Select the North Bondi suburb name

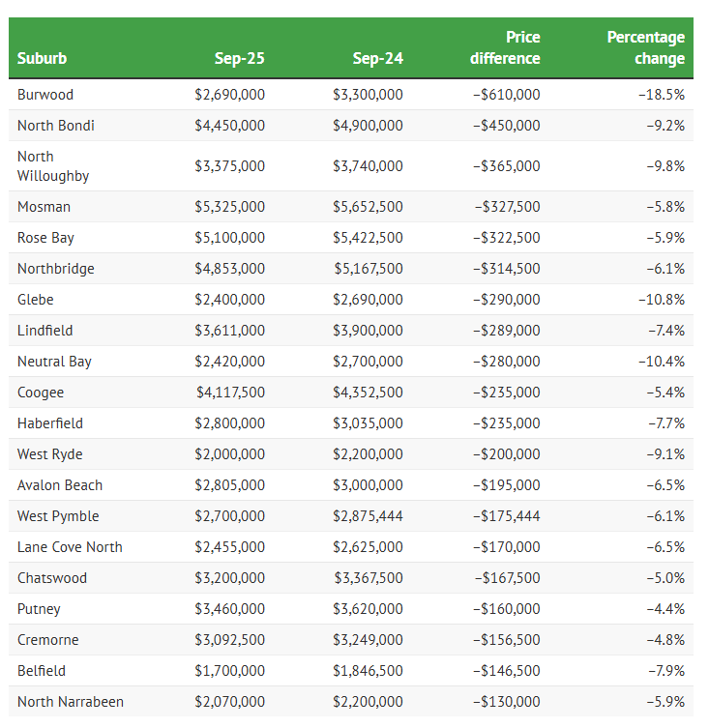[x=56, y=126]
